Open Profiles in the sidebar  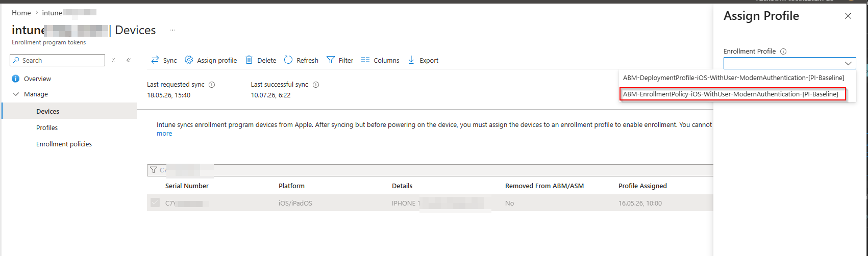point(47,127)
